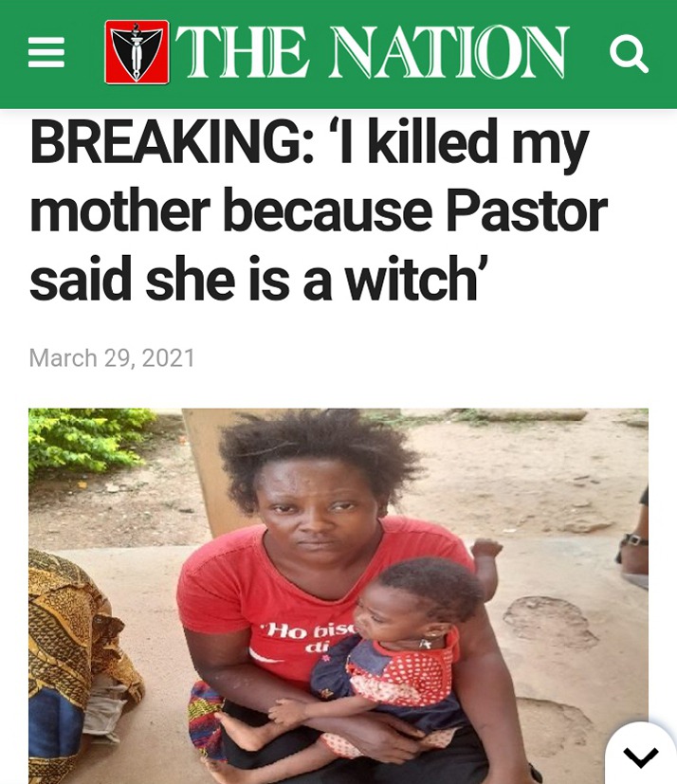Open the hamburger navigation menu

pos(46,52)
